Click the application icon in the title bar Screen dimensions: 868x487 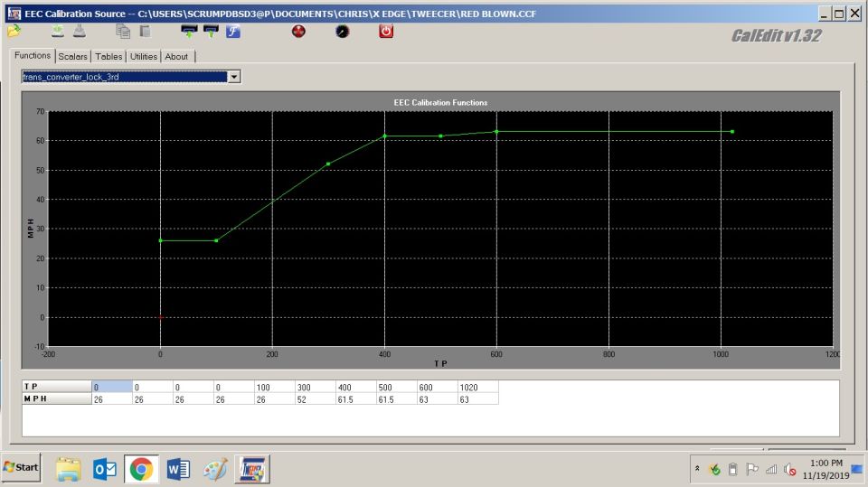[15, 14]
